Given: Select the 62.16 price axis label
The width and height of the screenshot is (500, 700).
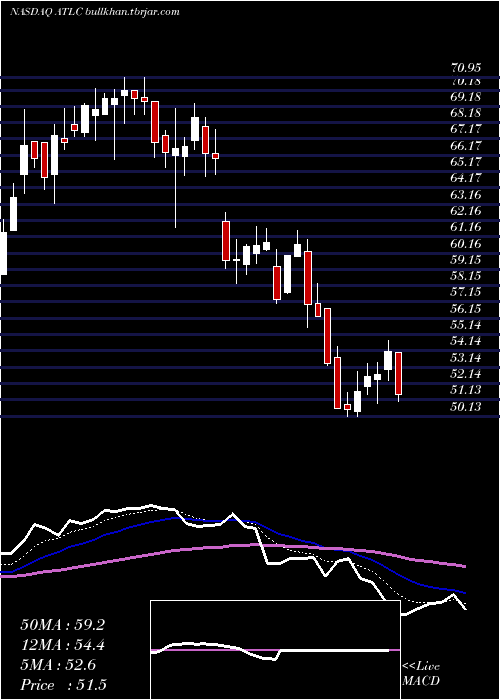Looking at the screenshot, I should 466,211.
